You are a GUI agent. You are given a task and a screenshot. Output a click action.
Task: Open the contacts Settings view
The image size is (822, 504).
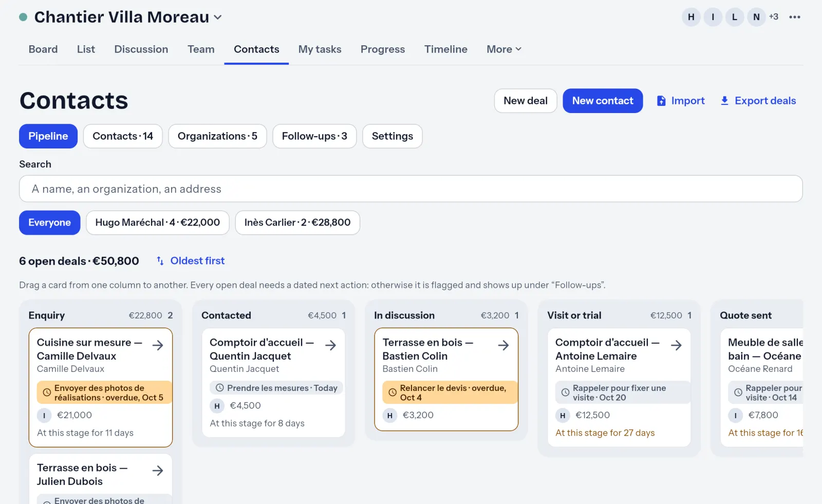coord(393,136)
